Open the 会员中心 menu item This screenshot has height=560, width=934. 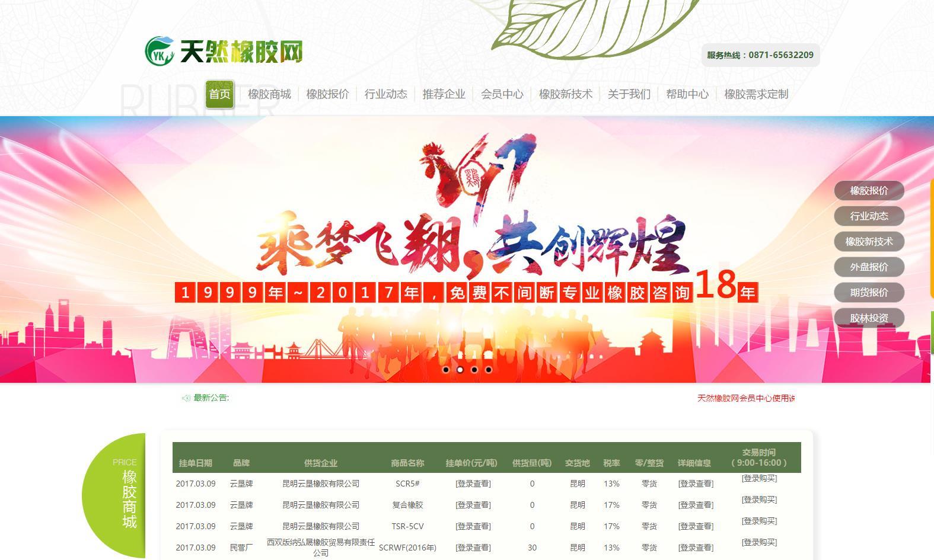pyautogui.click(x=502, y=94)
